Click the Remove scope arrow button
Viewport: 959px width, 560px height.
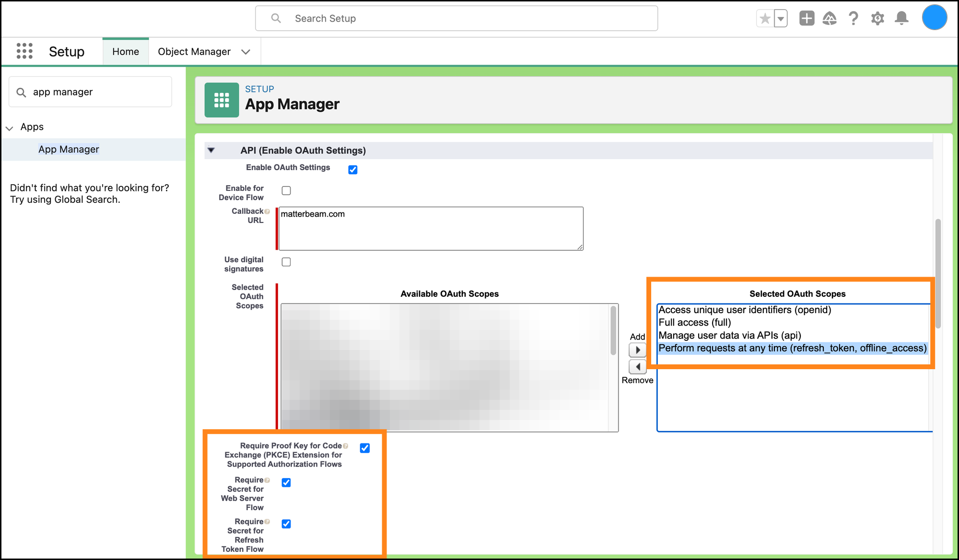638,367
